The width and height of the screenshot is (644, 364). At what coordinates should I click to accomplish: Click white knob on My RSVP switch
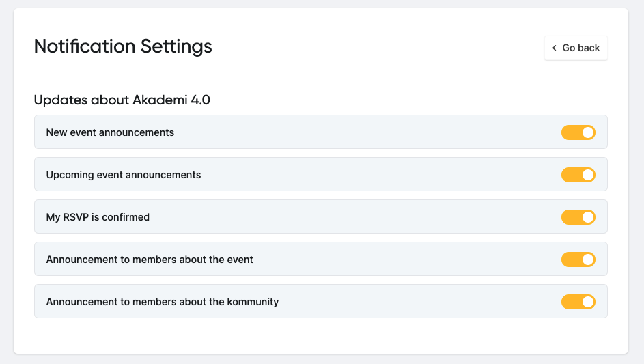[x=588, y=217]
